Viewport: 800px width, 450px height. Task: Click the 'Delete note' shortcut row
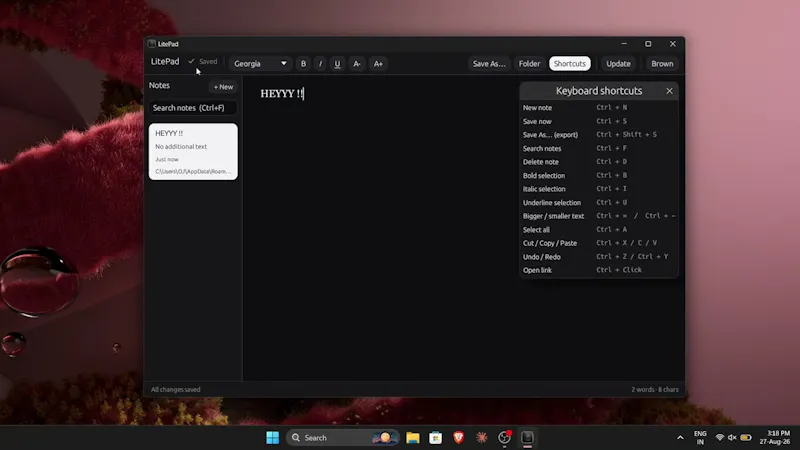[x=598, y=162]
